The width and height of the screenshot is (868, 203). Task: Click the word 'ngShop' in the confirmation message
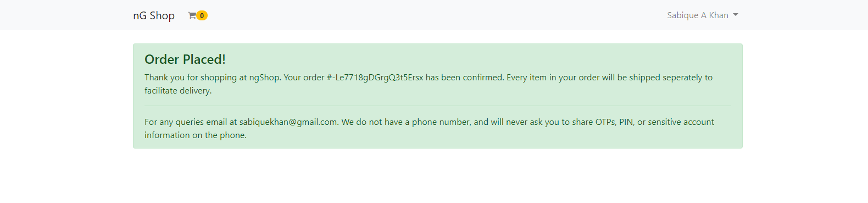point(265,78)
